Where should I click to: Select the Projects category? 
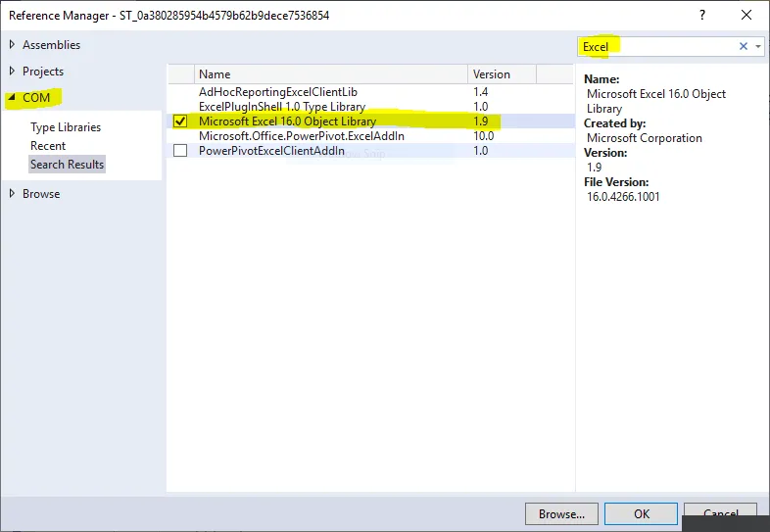click(x=43, y=72)
